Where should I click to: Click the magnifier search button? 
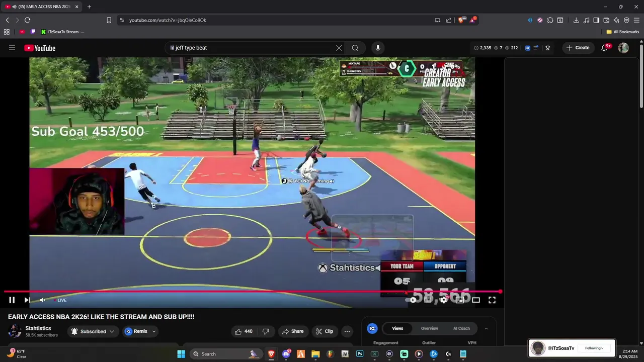355,48
